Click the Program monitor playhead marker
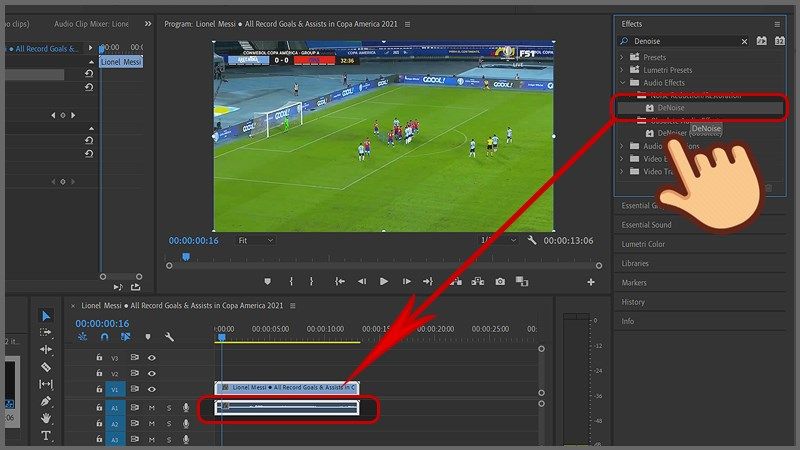The image size is (800, 450). [185, 257]
